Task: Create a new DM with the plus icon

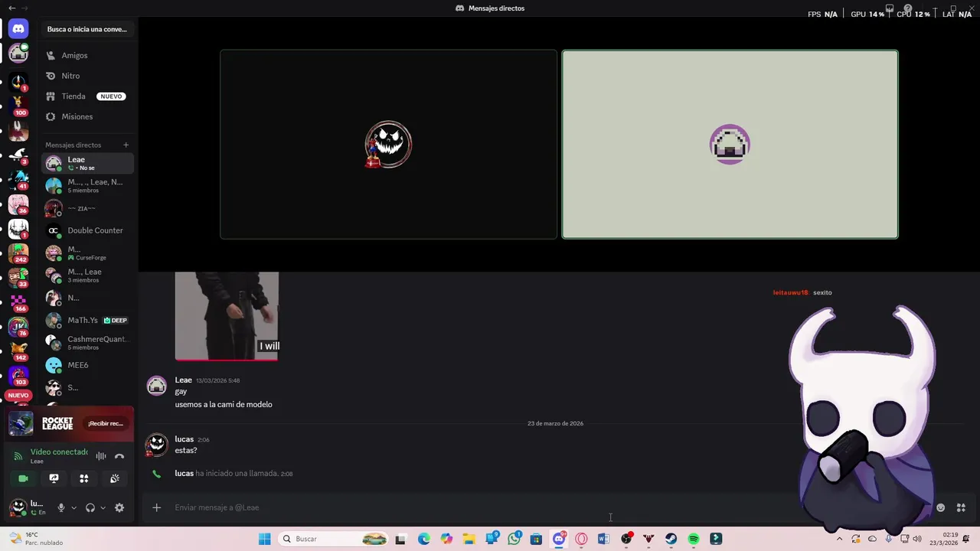Action: (126, 145)
